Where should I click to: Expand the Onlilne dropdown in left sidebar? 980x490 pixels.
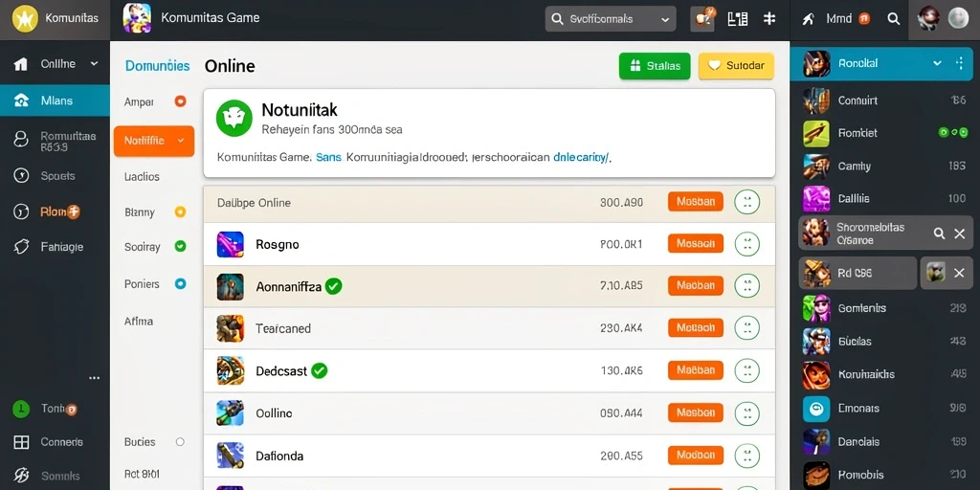pyautogui.click(x=95, y=64)
